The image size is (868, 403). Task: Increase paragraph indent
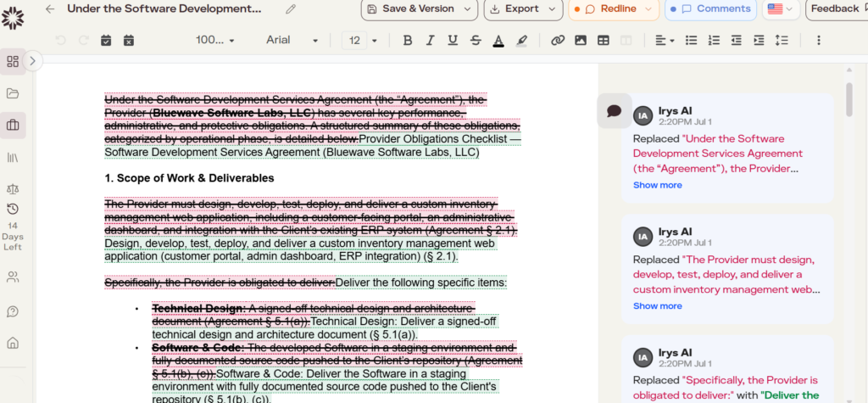coord(759,41)
